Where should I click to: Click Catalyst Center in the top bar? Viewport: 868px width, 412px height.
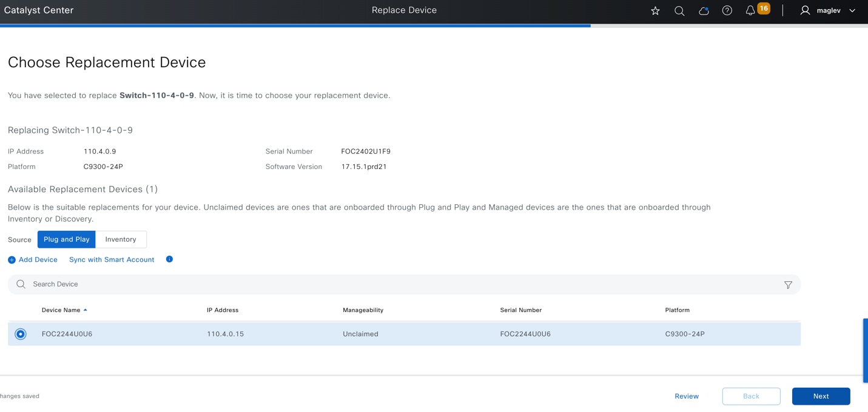39,10
